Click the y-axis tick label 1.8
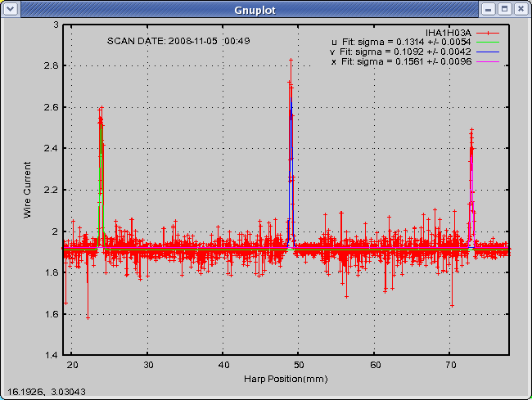 52,272
